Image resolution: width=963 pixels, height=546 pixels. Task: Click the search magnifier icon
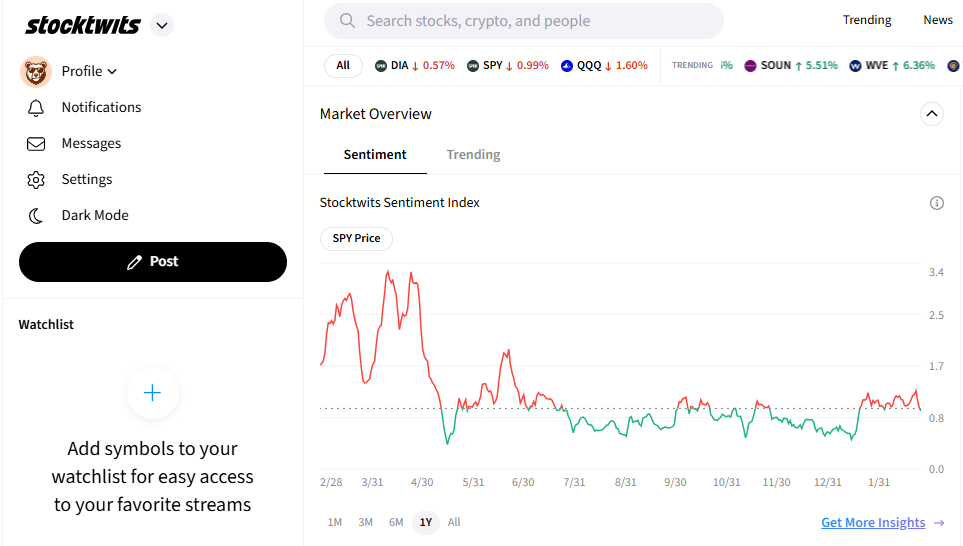point(347,21)
